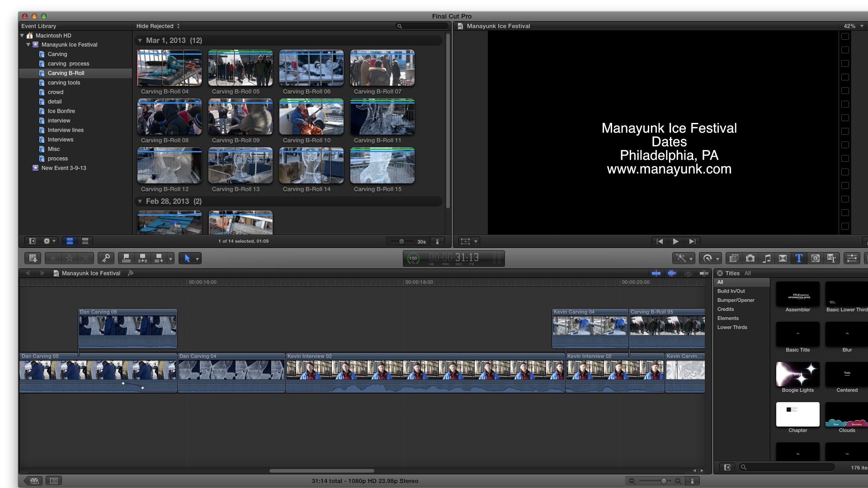Image resolution: width=868 pixels, height=488 pixels.
Task: Open the viewer zoom 42% menu
Action: 854,26
